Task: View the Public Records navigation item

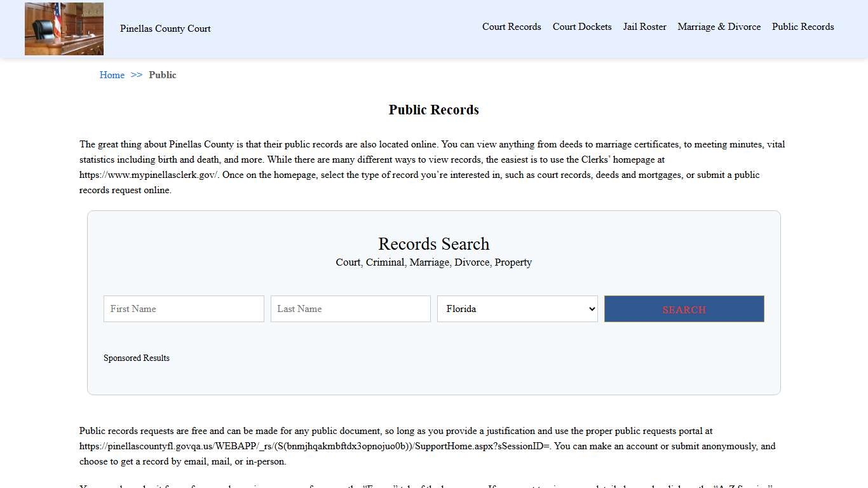Action: point(803,27)
